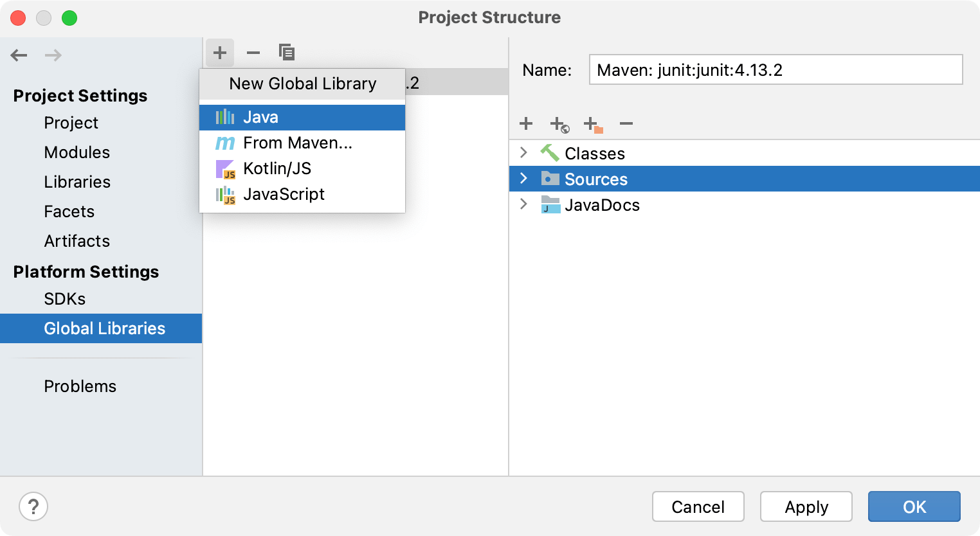Screen dimensions: 980x536
Task: Click the back navigation arrow
Action: [19, 55]
